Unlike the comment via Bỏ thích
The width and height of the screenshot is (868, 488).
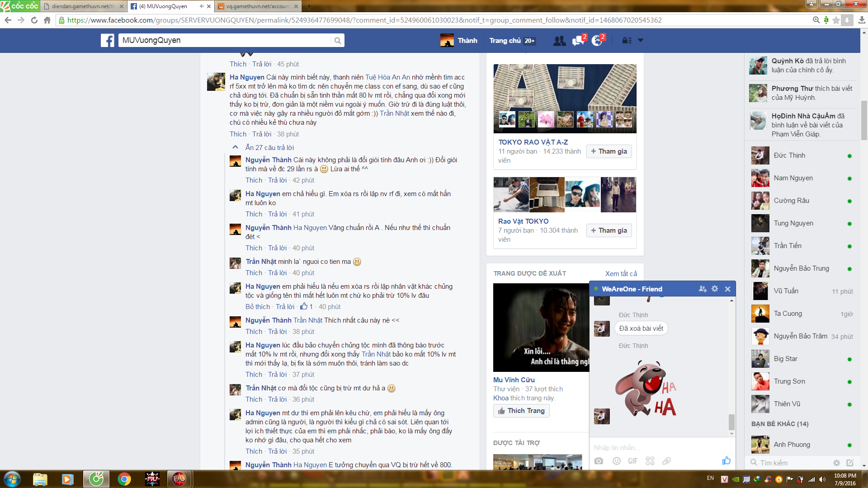click(257, 307)
